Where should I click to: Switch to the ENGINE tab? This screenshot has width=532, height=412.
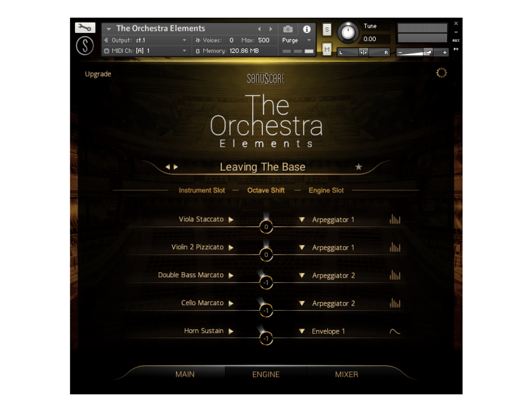pos(266,374)
